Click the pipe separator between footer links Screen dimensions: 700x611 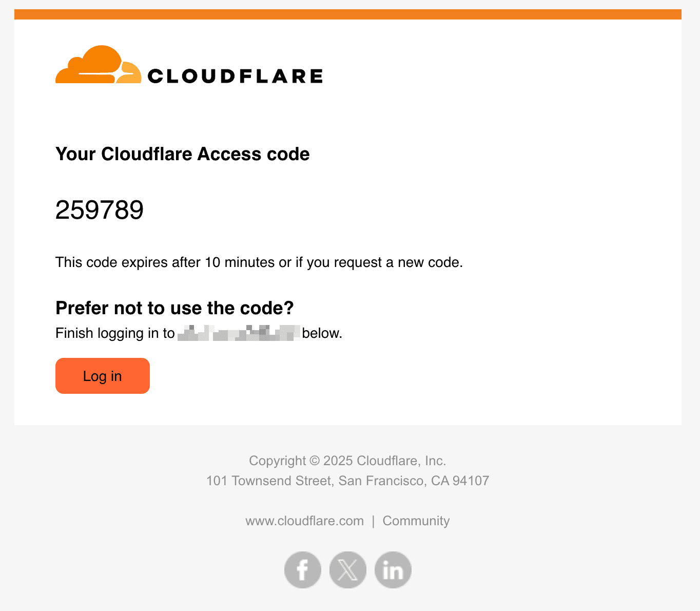[373, 521]
